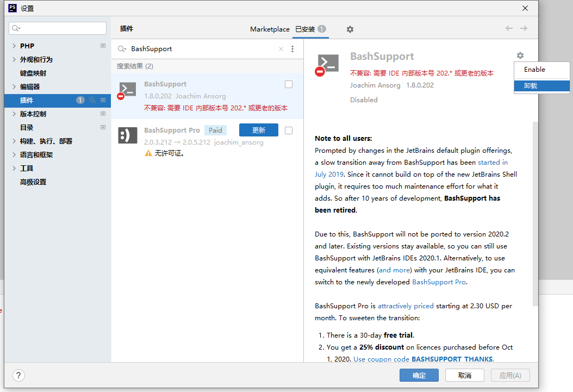Expand the 语言和框架 settings node
The height and width of the screenshot is (392, 573).
[14, 154]
